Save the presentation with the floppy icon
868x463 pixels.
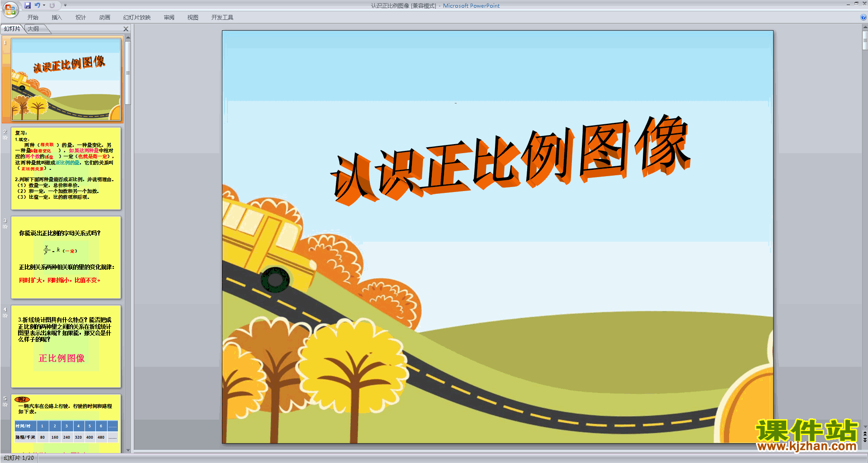point(28,5)
